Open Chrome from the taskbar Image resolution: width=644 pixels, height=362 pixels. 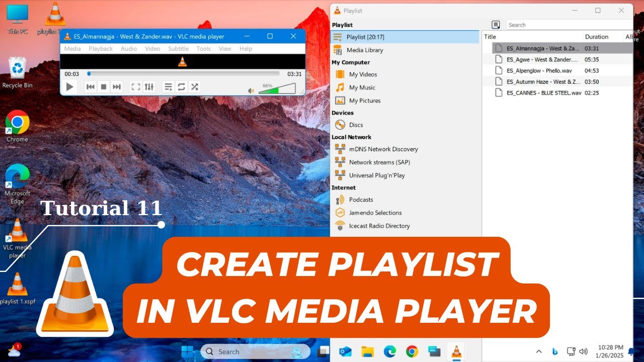(412, 351)
